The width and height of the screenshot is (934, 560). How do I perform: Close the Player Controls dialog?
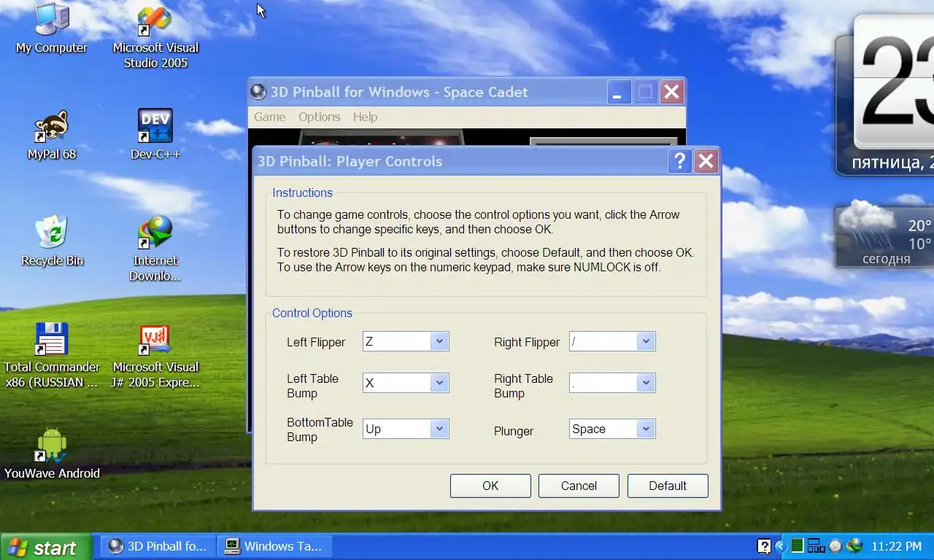(x=706, y=161)
